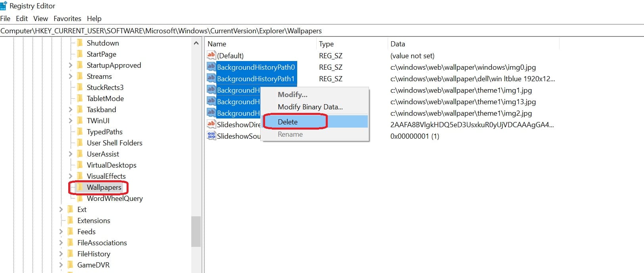This screenshot has height=273, width=644.
Task: Click the Wallpapers folder icon in tree
Action: (80, 187)
